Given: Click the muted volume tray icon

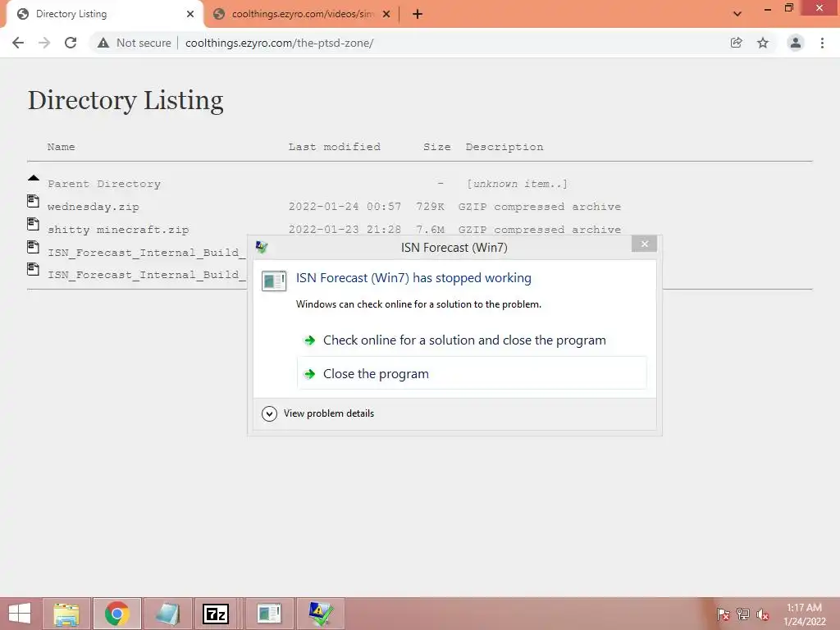Looking at the screenshot, I should 763,614.
